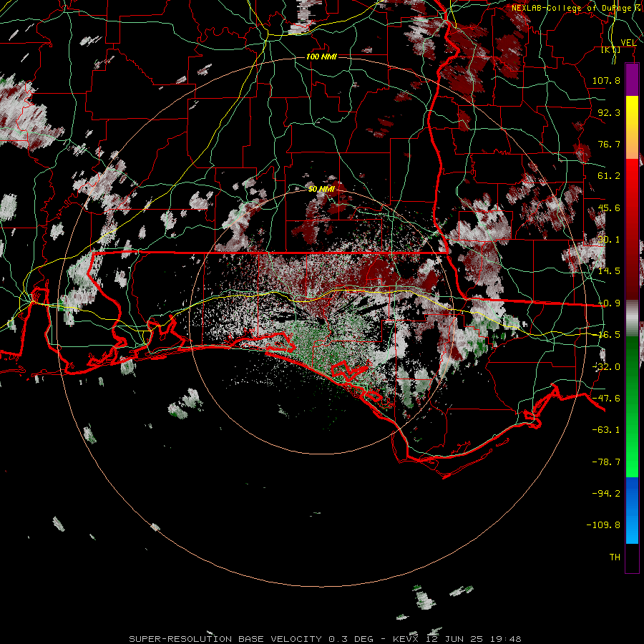Click the 107.8 value on velocity scale
644x644 pixels.
(x=606, y=80)
